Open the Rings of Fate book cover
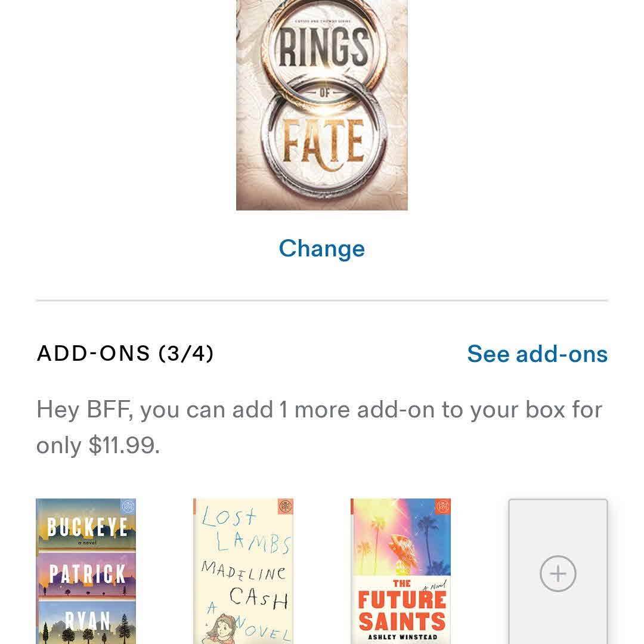 322,104
